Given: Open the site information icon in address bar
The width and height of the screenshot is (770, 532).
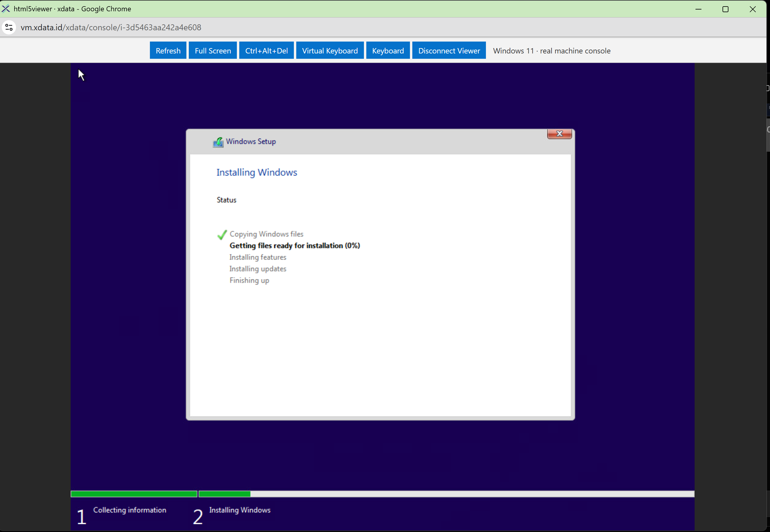Looking at the screenshot, I should point(9,27).
